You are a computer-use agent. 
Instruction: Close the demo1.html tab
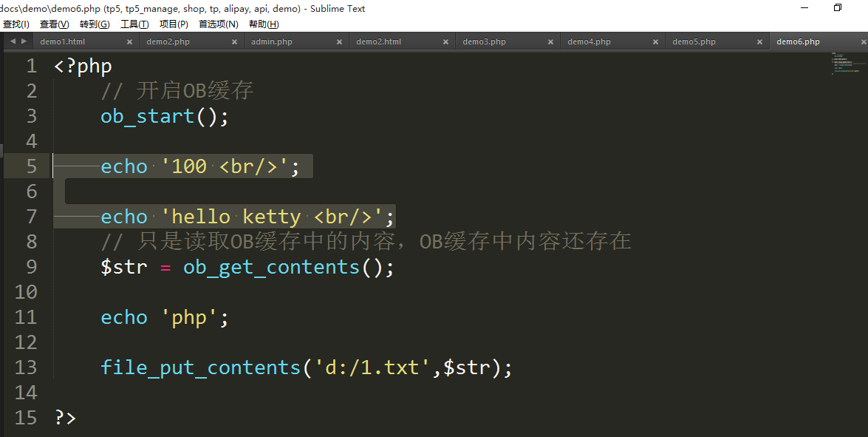click(x=129, y=42)
